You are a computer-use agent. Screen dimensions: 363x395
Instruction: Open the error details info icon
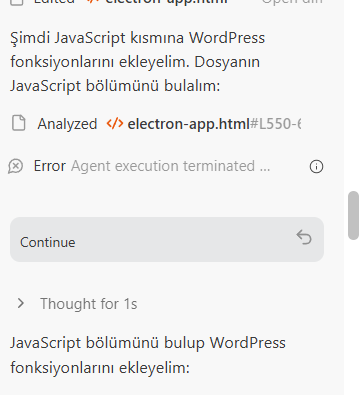(316, 166)
